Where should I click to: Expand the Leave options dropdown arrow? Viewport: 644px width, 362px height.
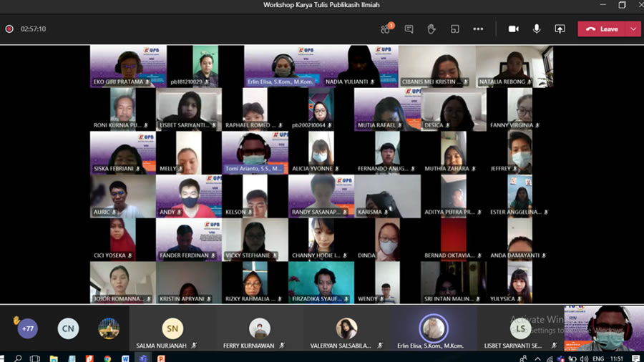click(633, 29)
